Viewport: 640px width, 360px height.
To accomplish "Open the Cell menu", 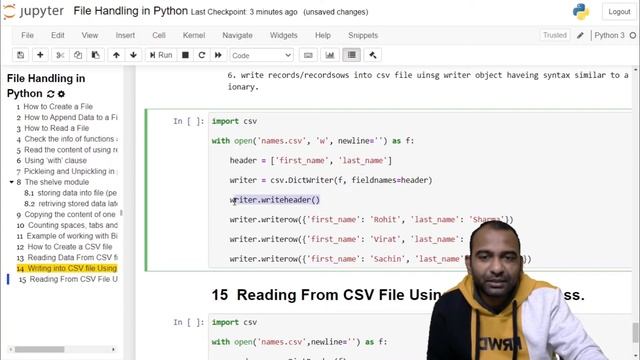I will (x=159, y=36).
